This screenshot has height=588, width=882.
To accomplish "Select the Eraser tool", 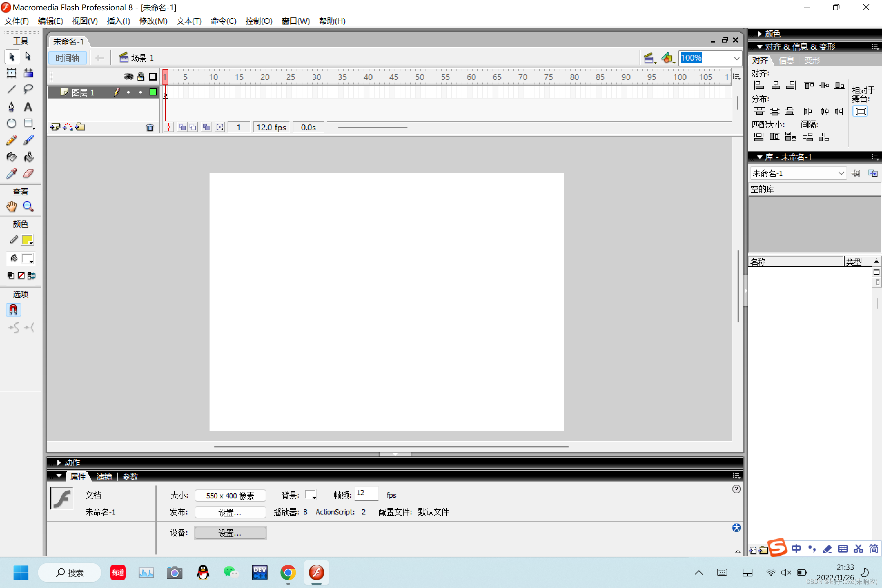I will (x=28, y=173).
